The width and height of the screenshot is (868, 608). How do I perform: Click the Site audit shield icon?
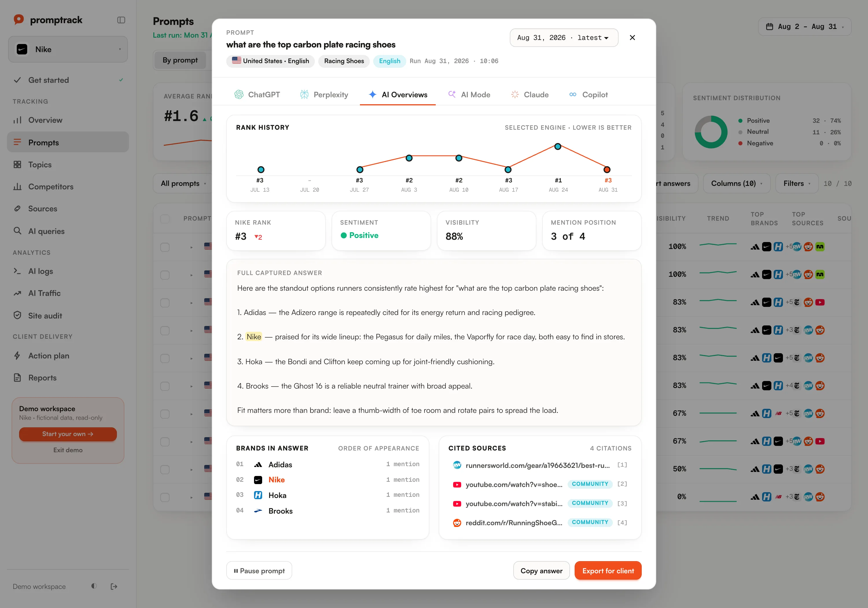[x=17, y=315]
